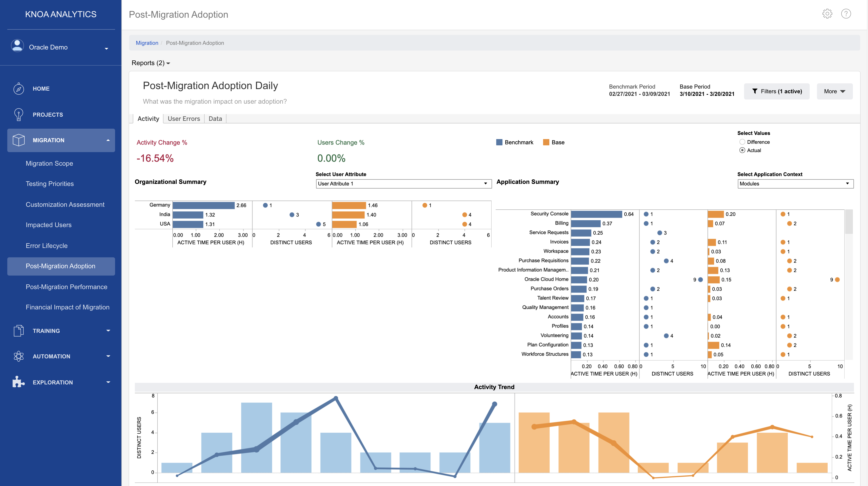The image size is (868, 486).
Task: Click the Oracle Demo user avatar
Action: [x=17, y=46]
